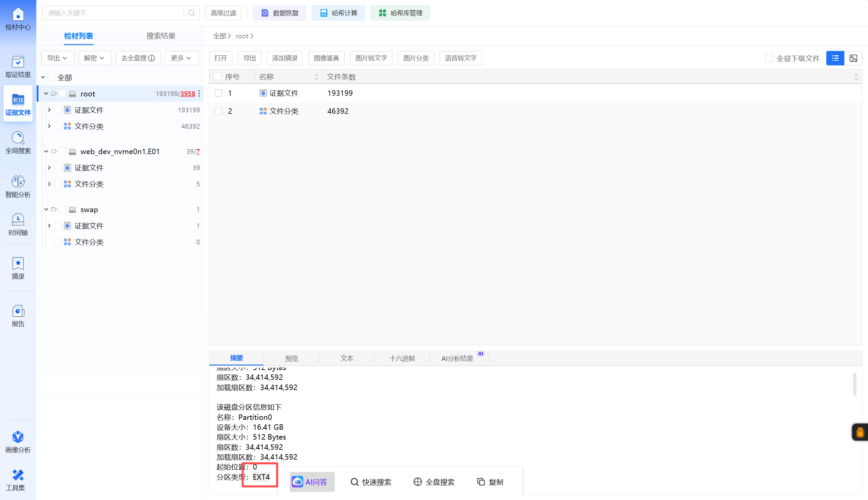Collapse the web_dev_nvme0n1.E01 node
The height and width of the screenshot is (500, 868).
(46, 151)
